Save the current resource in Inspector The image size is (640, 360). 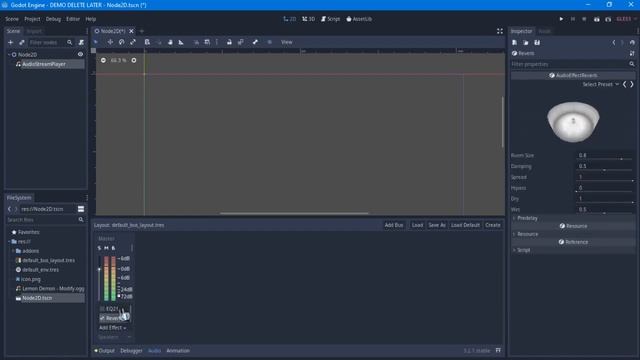point(537,42)
